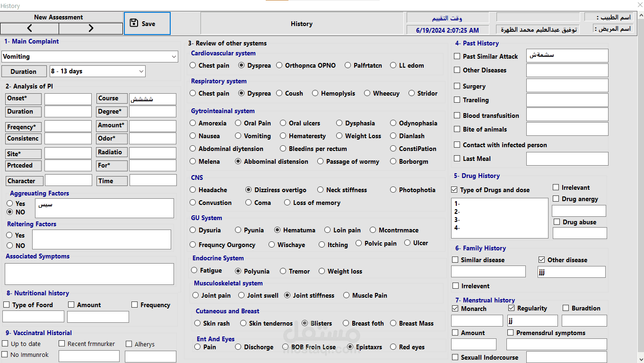This screenshot has width=644, height=363.
Task: Click the Freqency* button
Action: [x=24, y=127]
